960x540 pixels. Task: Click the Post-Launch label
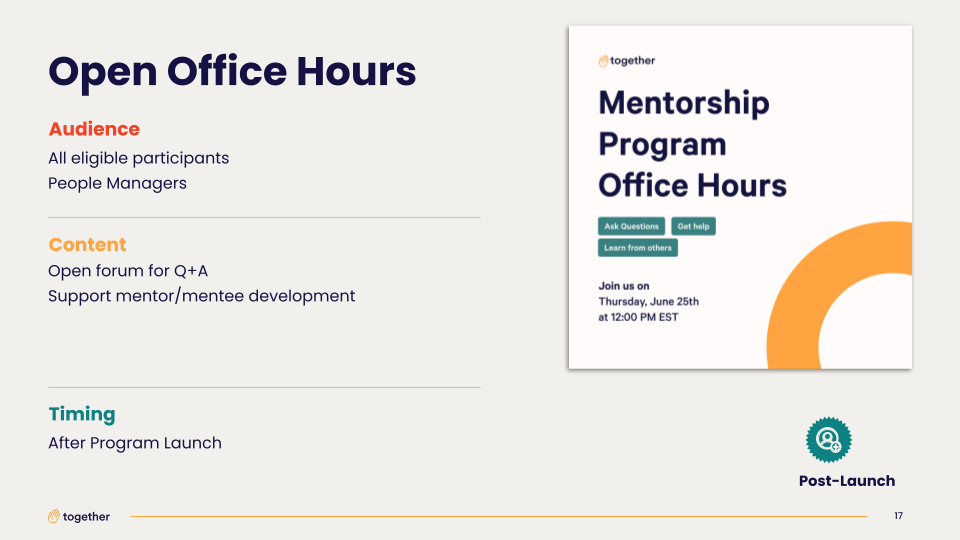click(x=847, y=481)
